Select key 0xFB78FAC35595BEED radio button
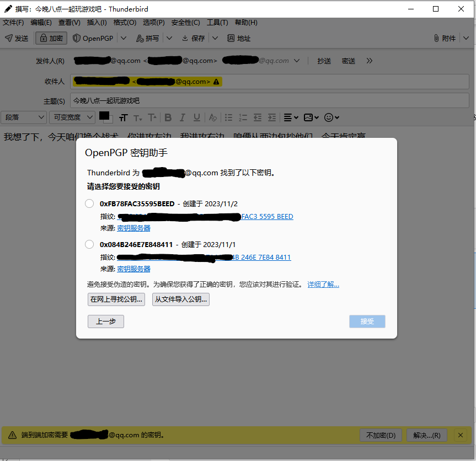This screenshot has width=476, height=461. pyautogui.click(x=89, y=203)
